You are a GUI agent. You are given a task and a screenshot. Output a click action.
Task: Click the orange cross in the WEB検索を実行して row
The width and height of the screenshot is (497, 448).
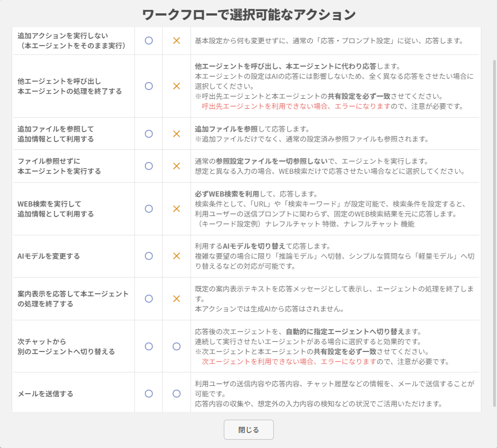coord(177,209)
